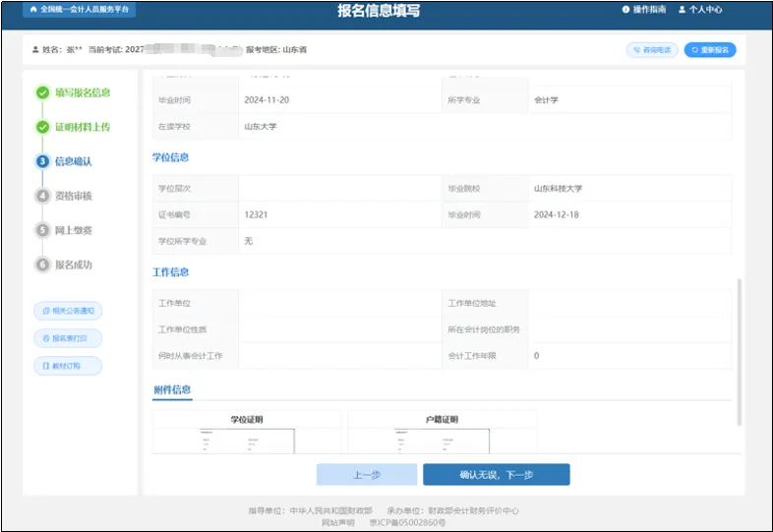Image resolution: width=773 pixels, height=532 pixels.
Task: Click 确认无误，下一步 button
Action: pyautogui.click(x=497, y=474)
